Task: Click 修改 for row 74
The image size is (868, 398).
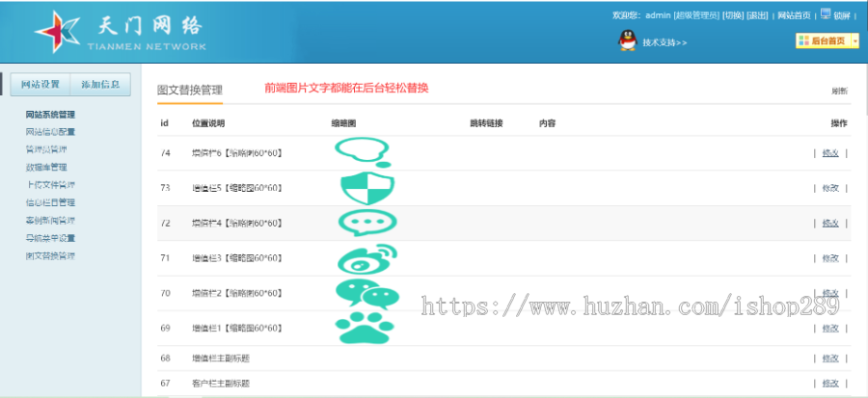Action: tap(830, 153)
